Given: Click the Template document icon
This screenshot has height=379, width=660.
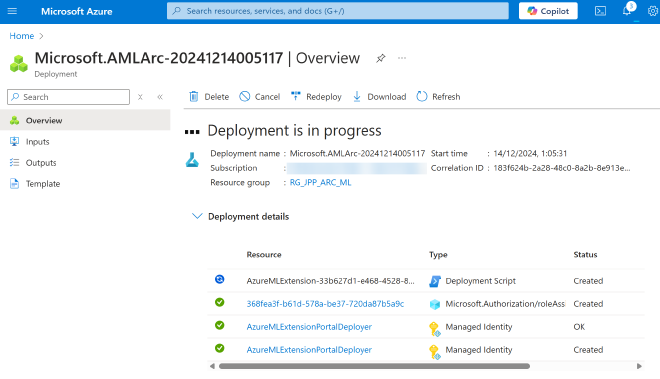Looking at the screenshot, I should click(14, 184).
